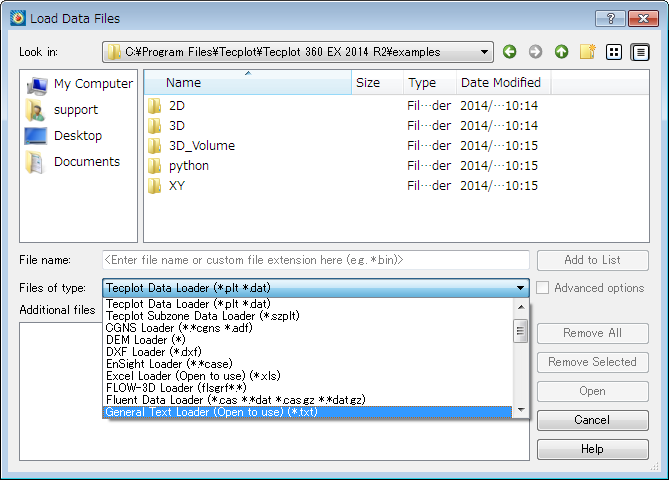The width and height of the screenshot is (670, 481).
Task: Choose FLOW-3D Loader option
Action: [x=308, y=387]
